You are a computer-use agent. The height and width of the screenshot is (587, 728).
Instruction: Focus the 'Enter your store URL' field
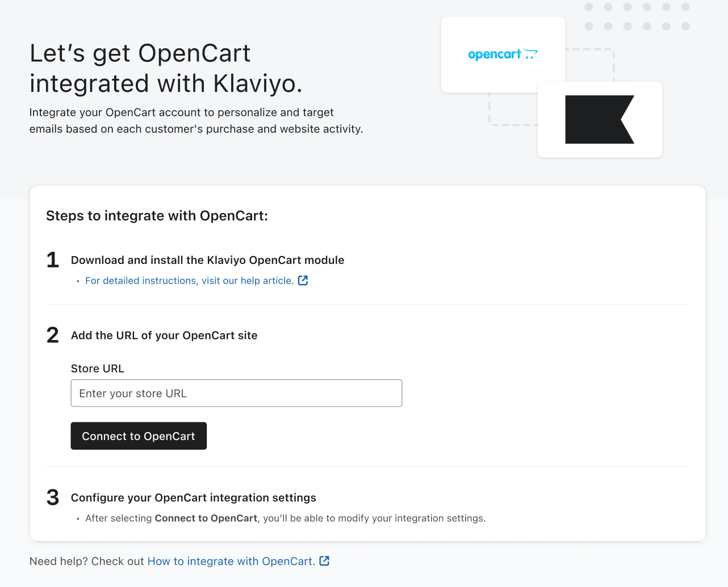point(236,393)
